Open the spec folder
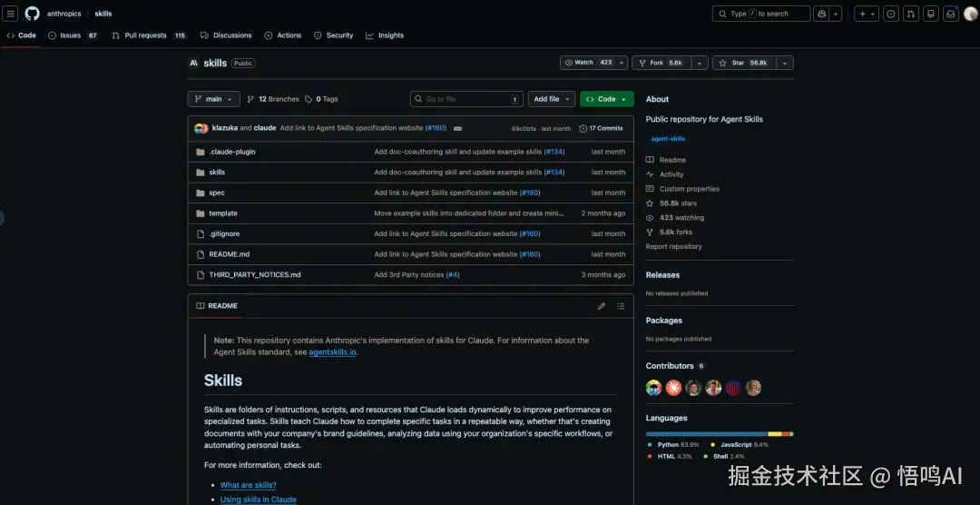 coord(217,193)
